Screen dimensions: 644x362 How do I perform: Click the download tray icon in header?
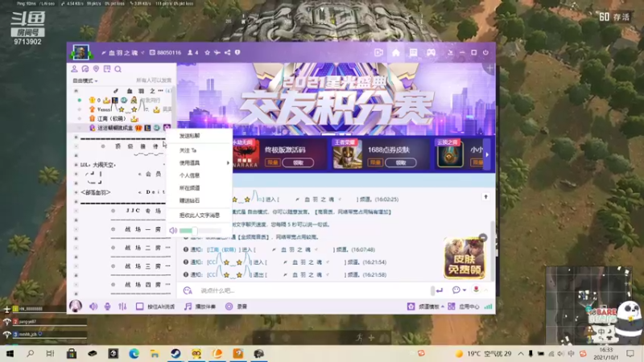[451, 52]
